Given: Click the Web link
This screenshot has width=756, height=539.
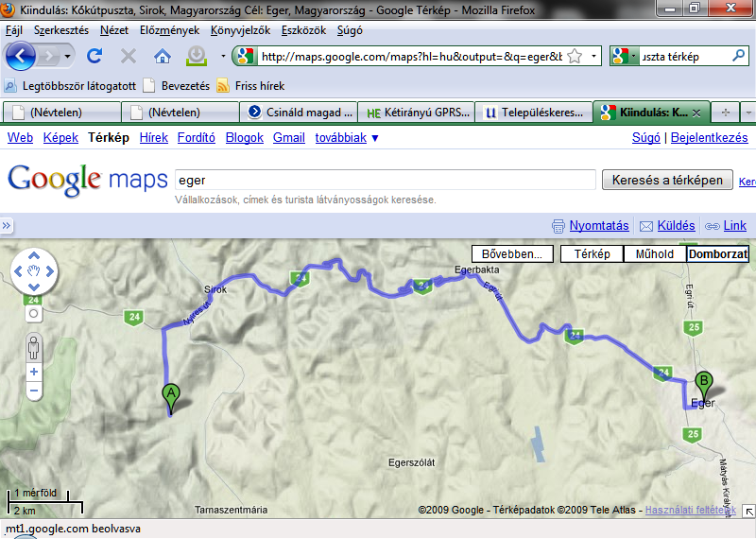Looking at the screenshot, I should [20, 137].
